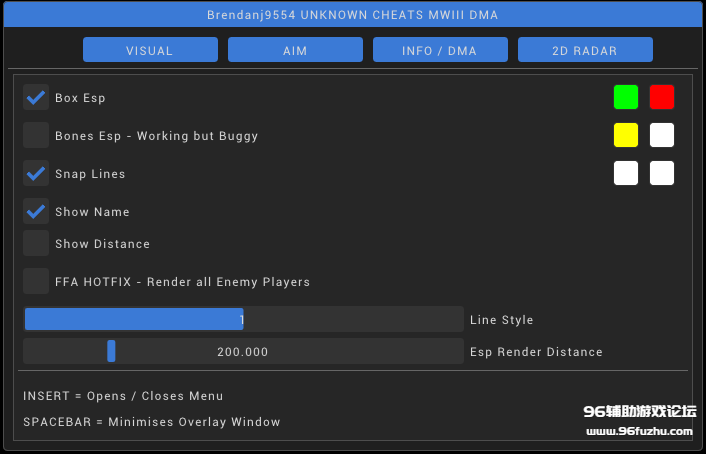The image size is (706, 454).
Task: Go to the 2D RADAR tab
Action: [x=585, y=50]
